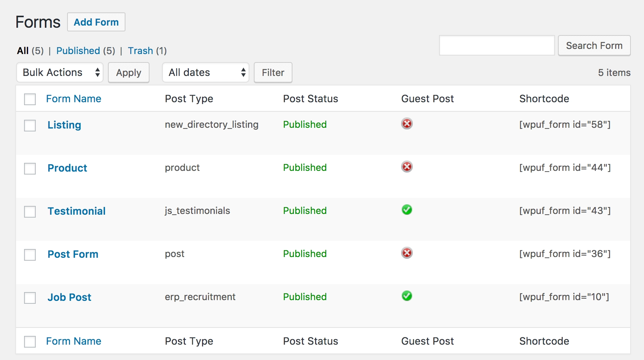Sort by Form Name column header
Screen dimensions: 644x360
tap(74, 99)
